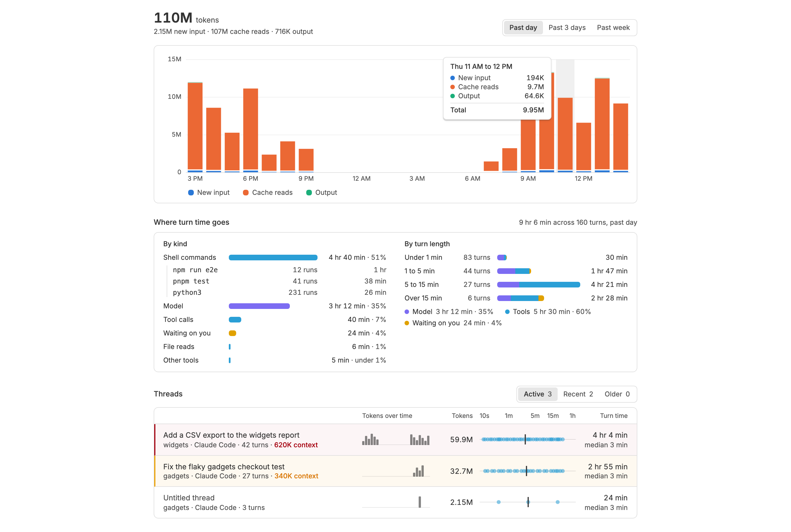Click the highlighted 11 AM chart bar
This screenshot has height=532, width=791.
[x=565, y=135]
